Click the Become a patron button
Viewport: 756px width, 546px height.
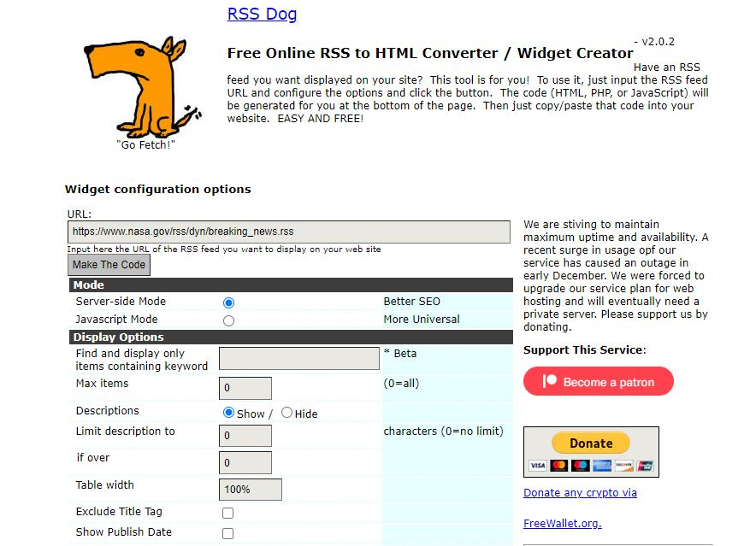[x=599, y=382]
